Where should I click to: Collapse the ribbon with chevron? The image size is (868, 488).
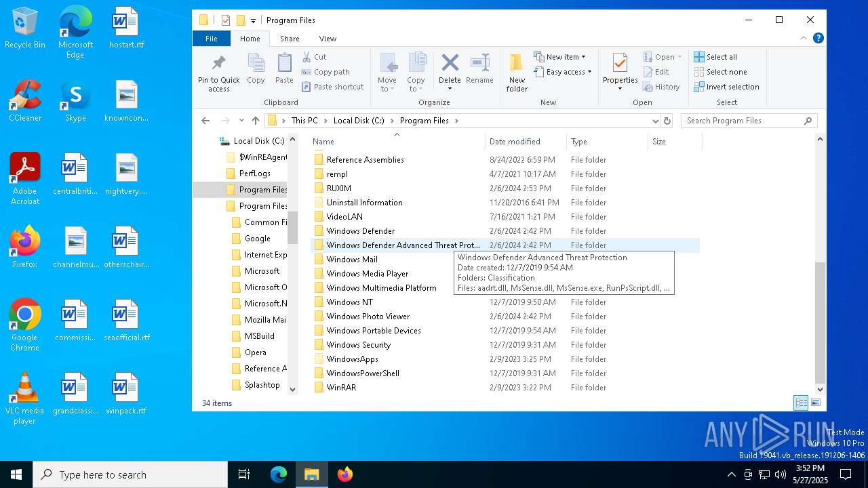804,38
